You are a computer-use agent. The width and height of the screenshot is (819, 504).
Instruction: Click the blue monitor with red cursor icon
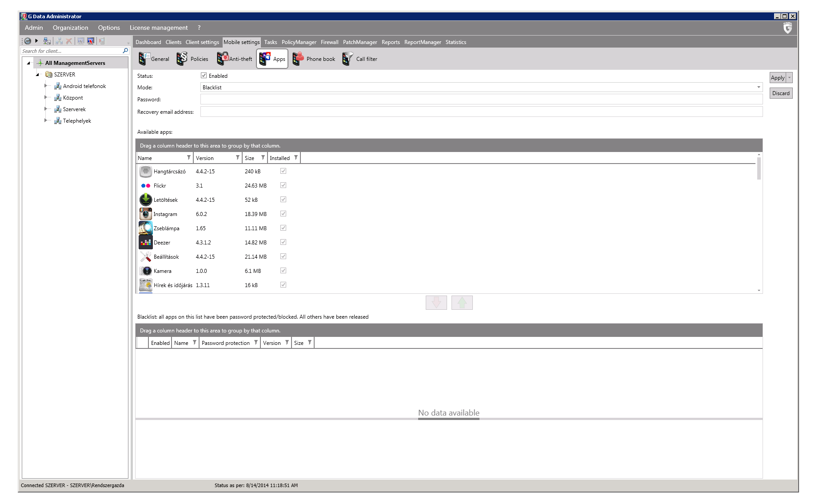(91, 41)
